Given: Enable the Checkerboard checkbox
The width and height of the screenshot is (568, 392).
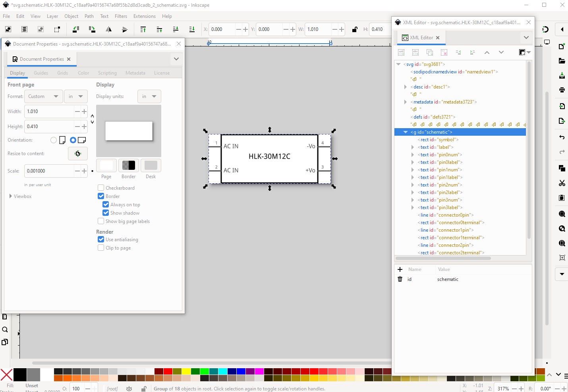Looking at the screenshot, I should (x=101, y=188).
